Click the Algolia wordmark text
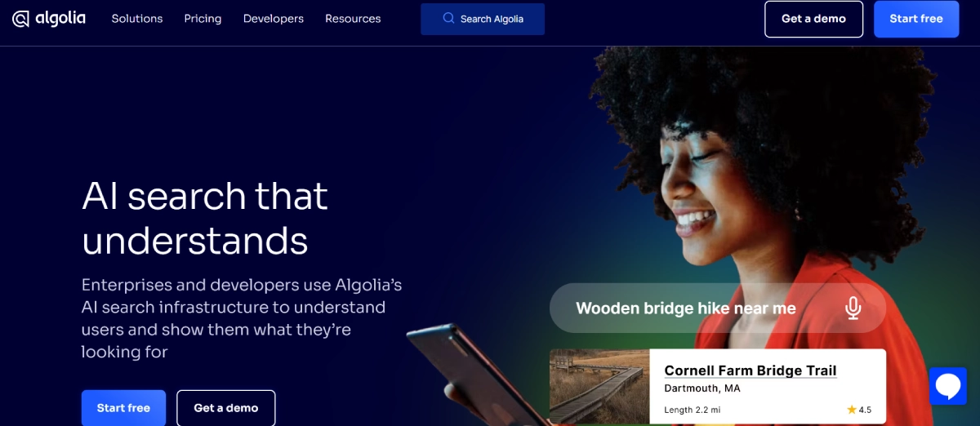 (x=60, y=18)
